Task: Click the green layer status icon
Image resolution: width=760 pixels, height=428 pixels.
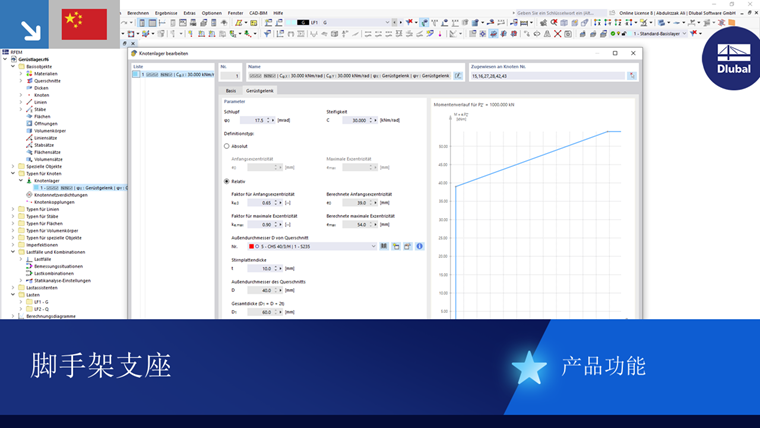Action: (x=613, y=33)
